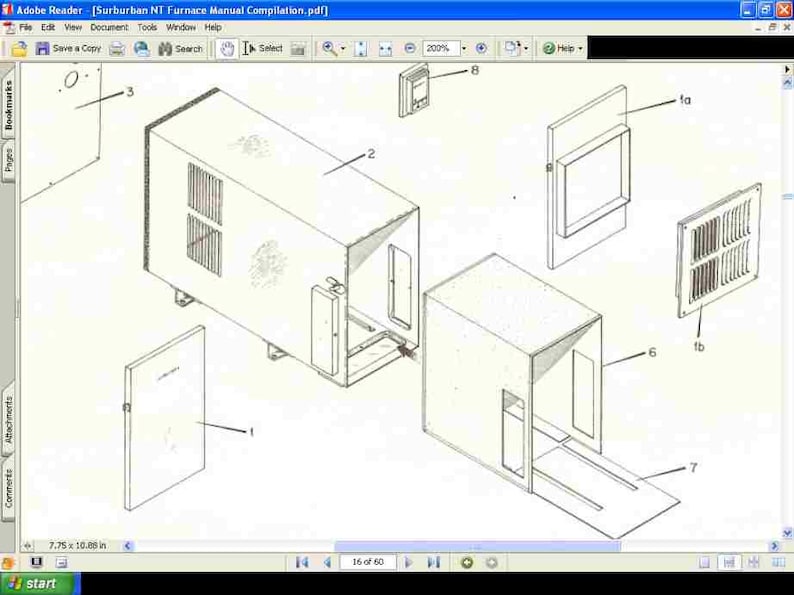Screen dimensions: 794x595
Task: Open the zoom percentage dropdown
Action: point(463,49)
